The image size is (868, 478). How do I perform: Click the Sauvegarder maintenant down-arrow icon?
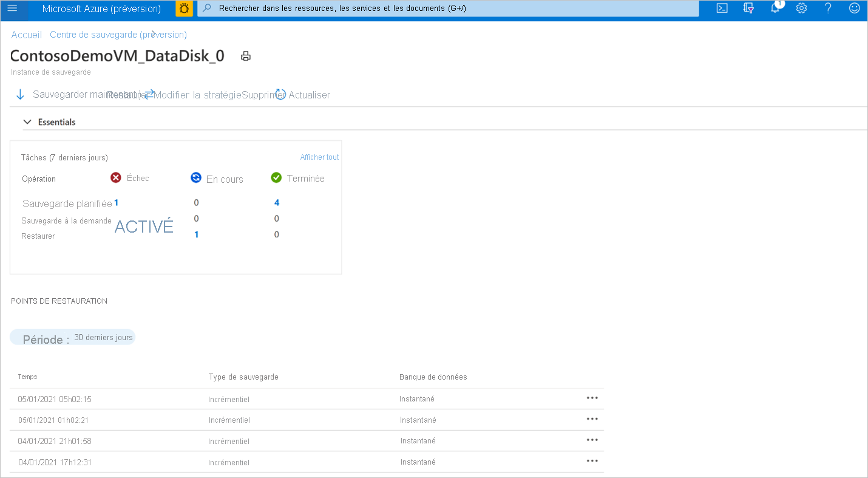pos(20,95)
